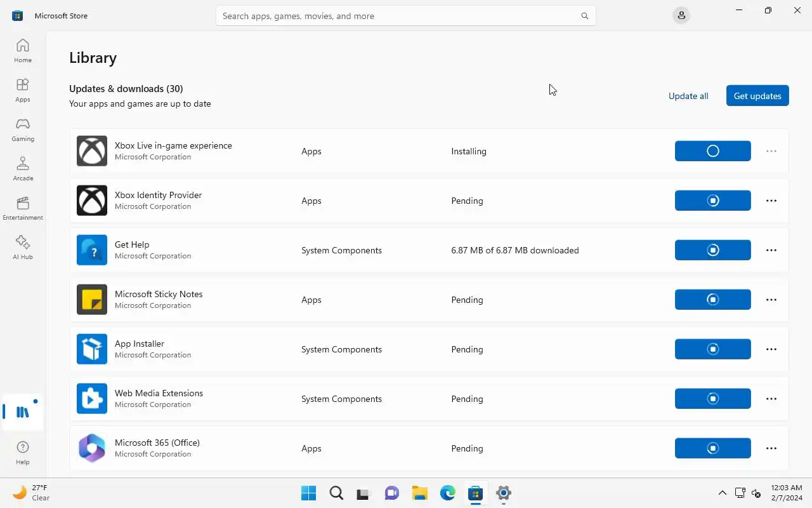Open more options for Web Media Extensions

click(x=771, y=399)
